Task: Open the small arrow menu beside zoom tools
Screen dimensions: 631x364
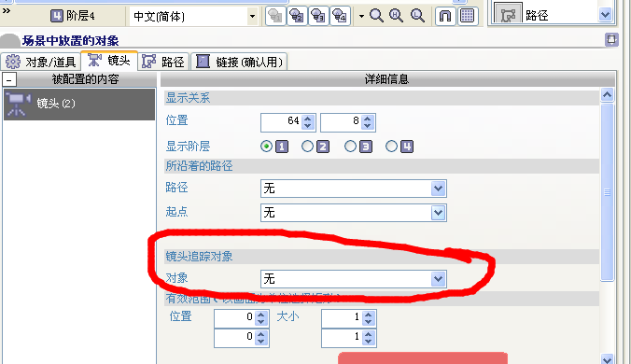Action: tap(361, 17)
